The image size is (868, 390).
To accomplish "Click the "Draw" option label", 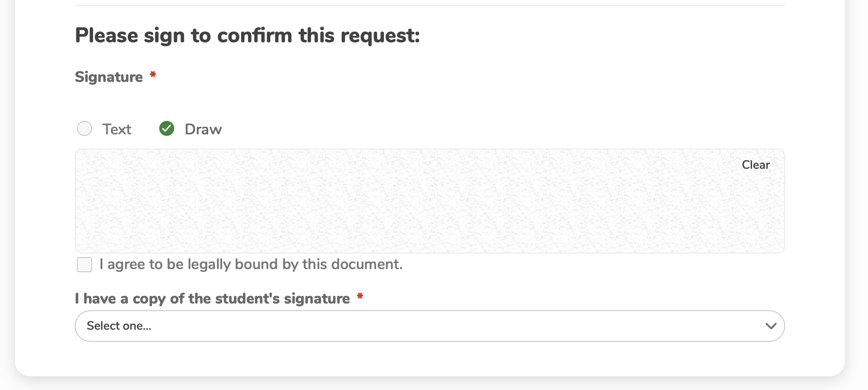I will [x=203, y=130].
